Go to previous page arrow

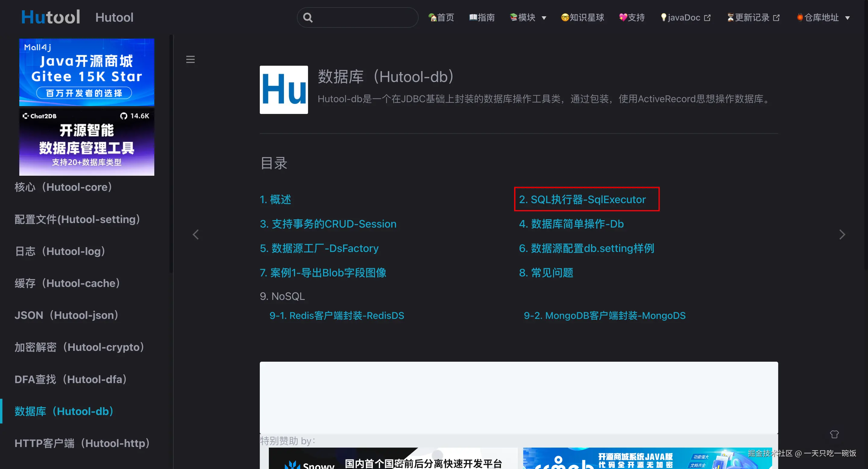pyautogui.click(x=196, y=234)
